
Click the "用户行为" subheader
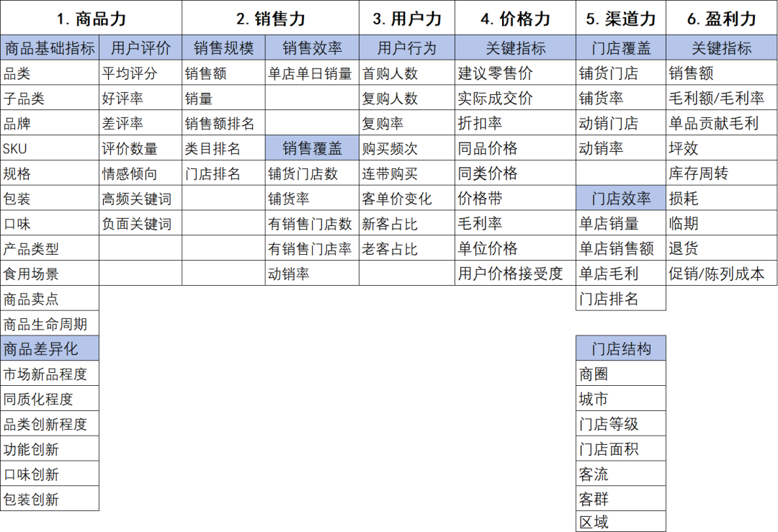(x=407, y=48)
